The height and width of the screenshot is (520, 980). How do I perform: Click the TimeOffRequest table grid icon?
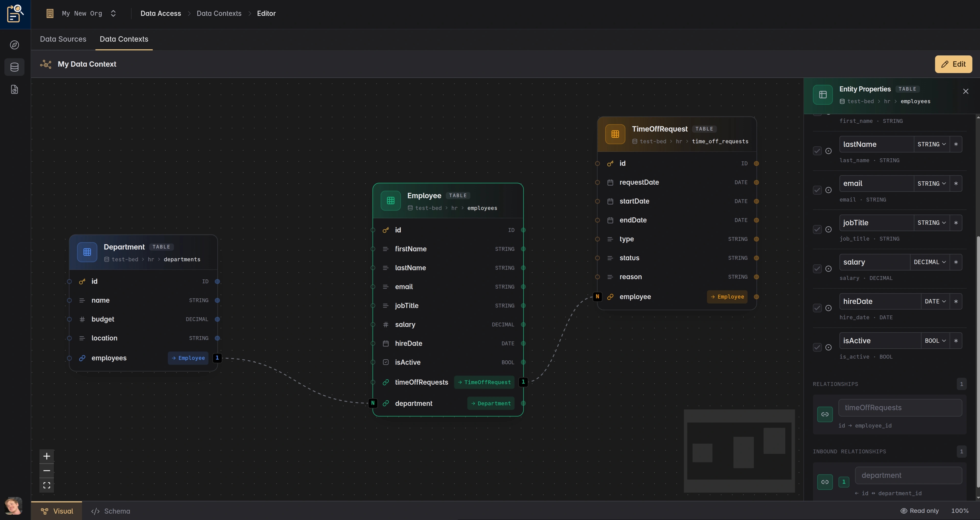(x=615, y=134)
